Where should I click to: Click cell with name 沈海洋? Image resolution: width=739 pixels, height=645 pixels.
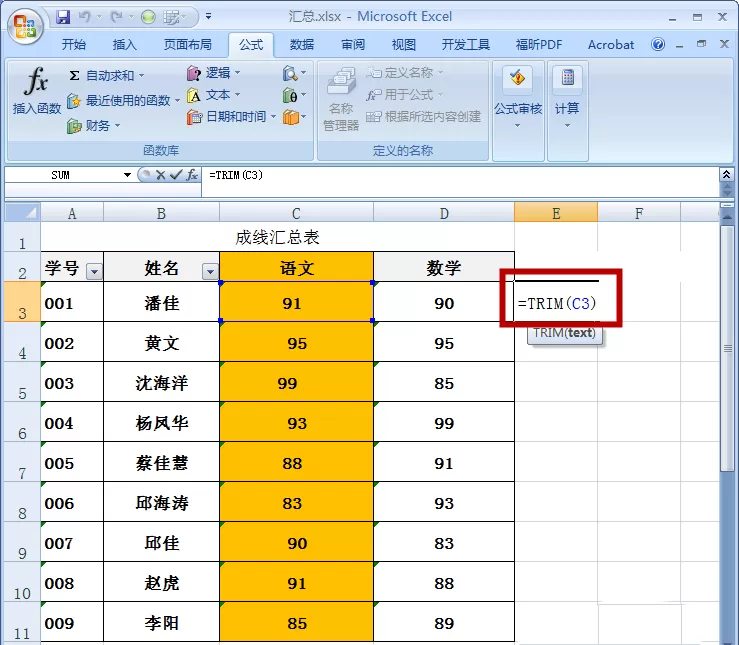click(x=162, y=383)
